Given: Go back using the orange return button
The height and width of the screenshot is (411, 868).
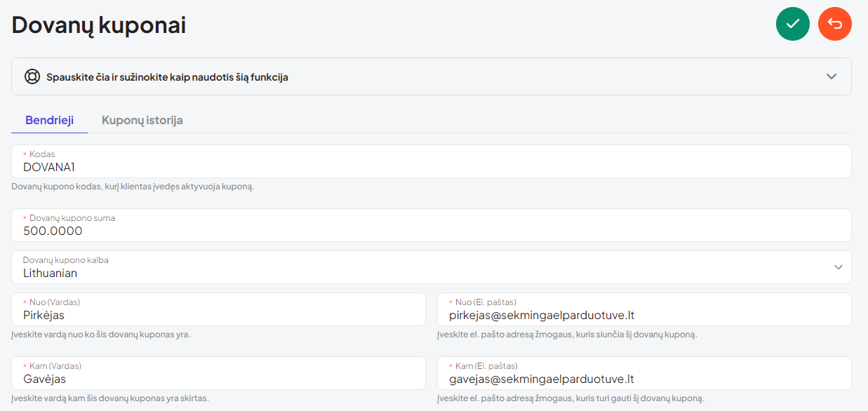Looking at the screenshot, I should (835, 24).
